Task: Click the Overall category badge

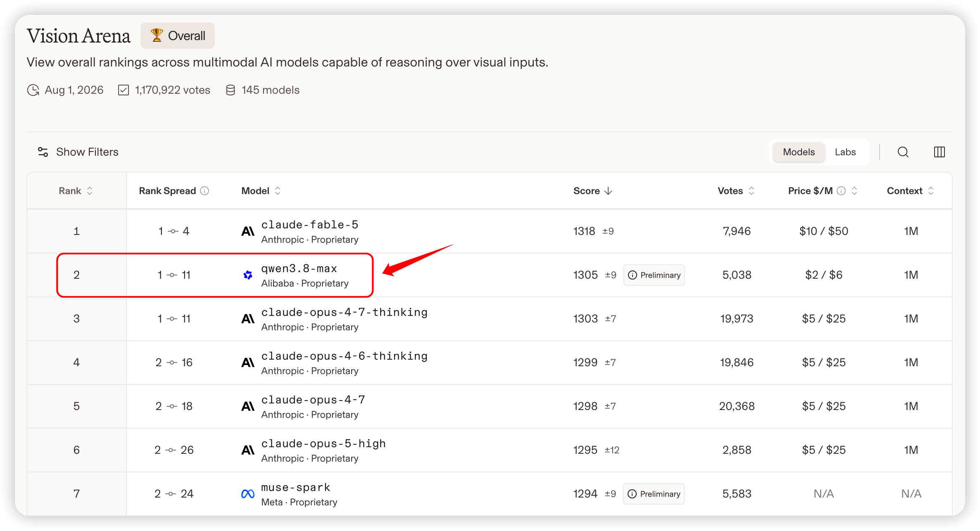Action: tap(178, 36)
